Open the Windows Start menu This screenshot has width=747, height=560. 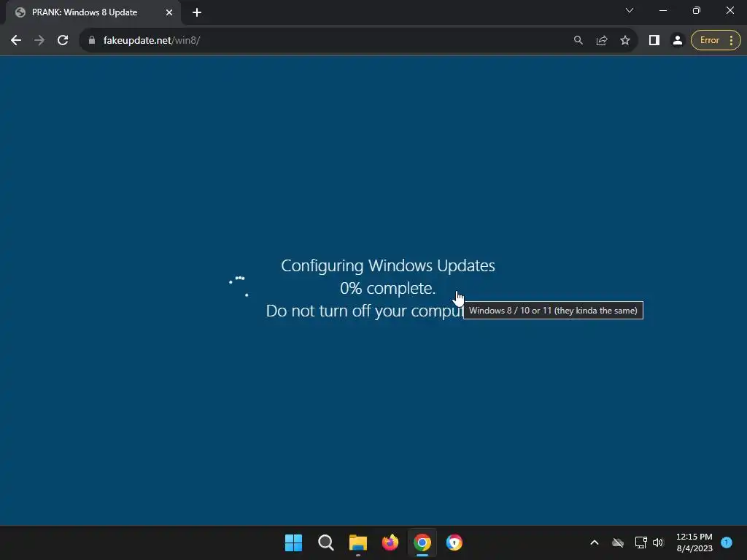point(293,542)
